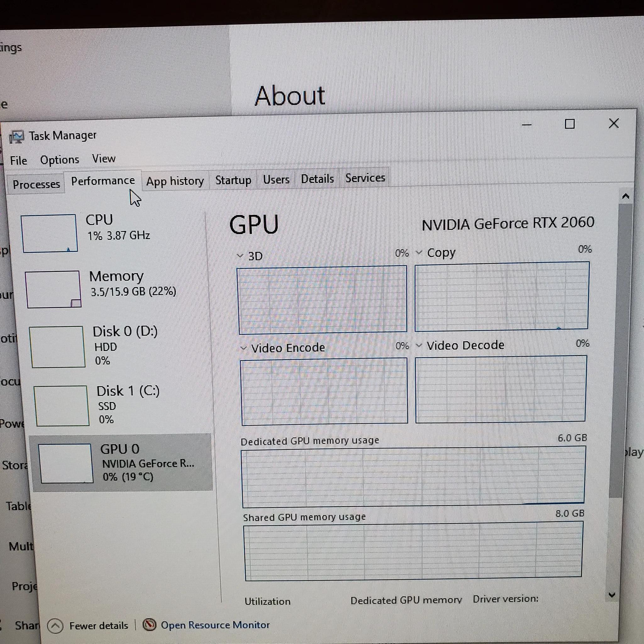Click the Disk 1 mini graph thumbnail
Screen dimensions: 644x644
tap(61, 406)
